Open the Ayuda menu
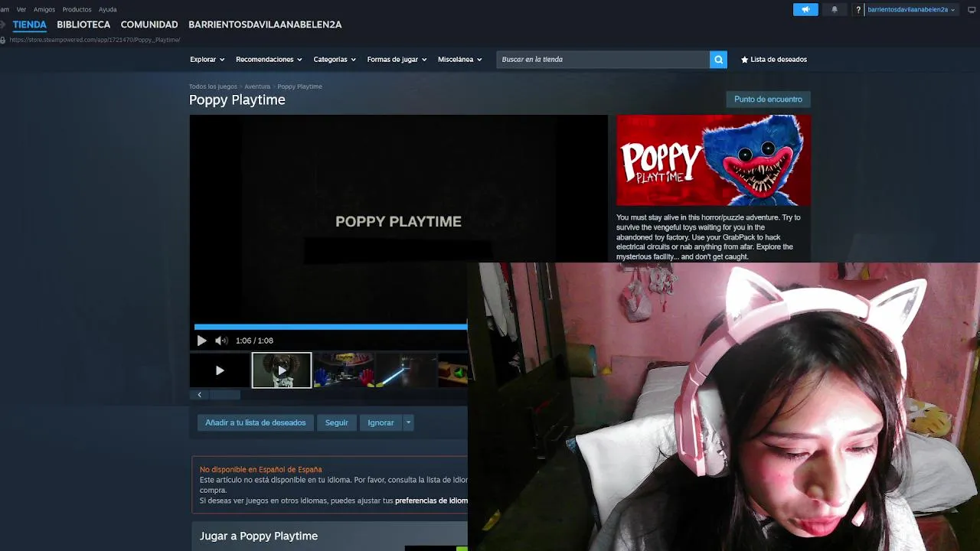This screenshot has height=551, width=980. tap(108, 9)
